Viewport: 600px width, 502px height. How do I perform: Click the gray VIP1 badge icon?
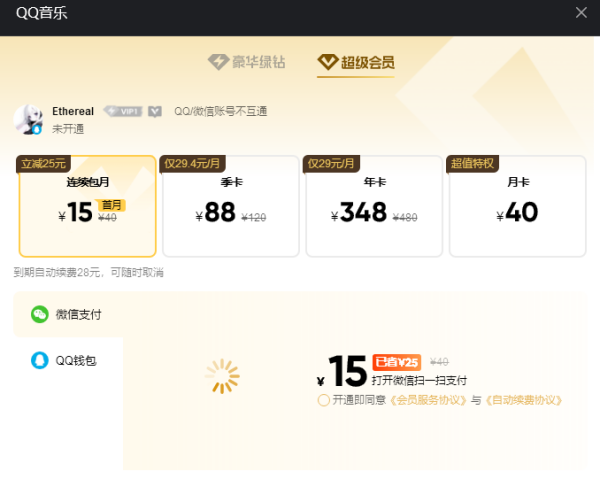[124, 111]
